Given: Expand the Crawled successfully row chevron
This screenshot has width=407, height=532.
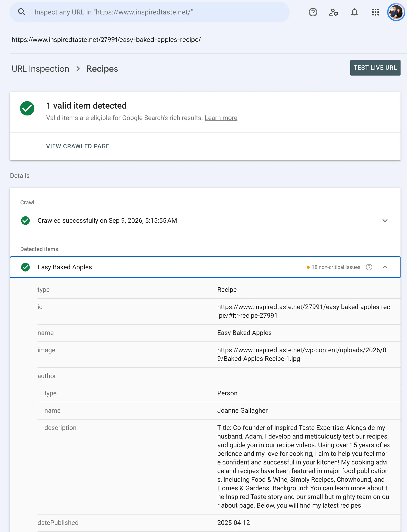Looking at the screenshot, I should [385, 221].
